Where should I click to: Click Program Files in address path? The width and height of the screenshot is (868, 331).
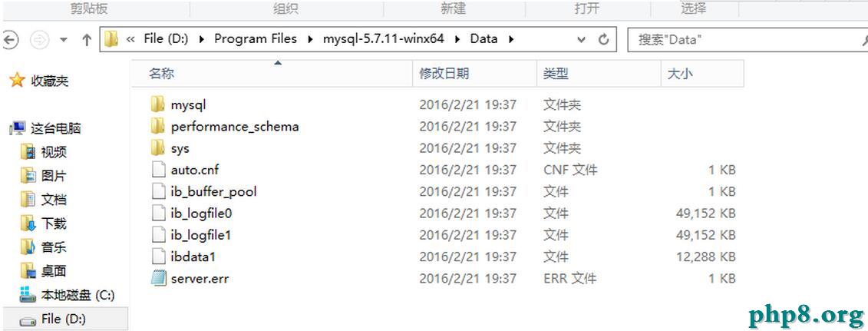[256, 38]
